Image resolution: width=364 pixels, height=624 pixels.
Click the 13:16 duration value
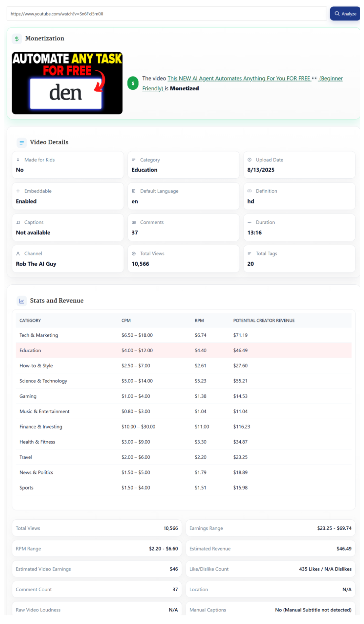(x=254, y=232)
